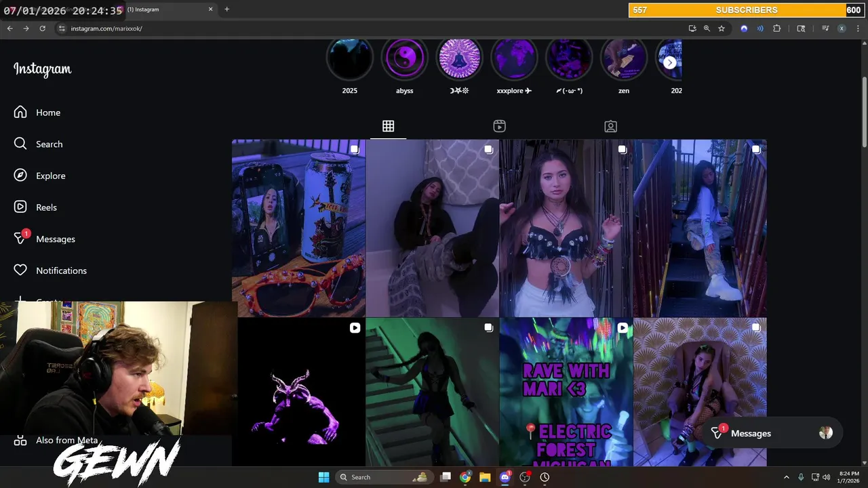Open 'Also from Meta' menu
The height and width of the screenshot is (488, 868).
coord(56,441)
